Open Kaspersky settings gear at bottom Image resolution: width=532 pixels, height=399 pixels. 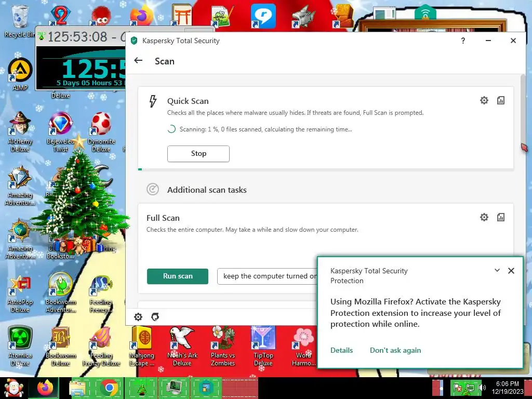pos(138,317)
